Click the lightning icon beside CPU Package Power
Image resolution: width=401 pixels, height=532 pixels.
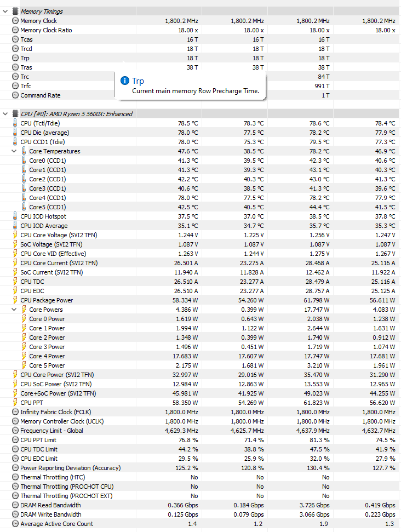coord(15,300)
